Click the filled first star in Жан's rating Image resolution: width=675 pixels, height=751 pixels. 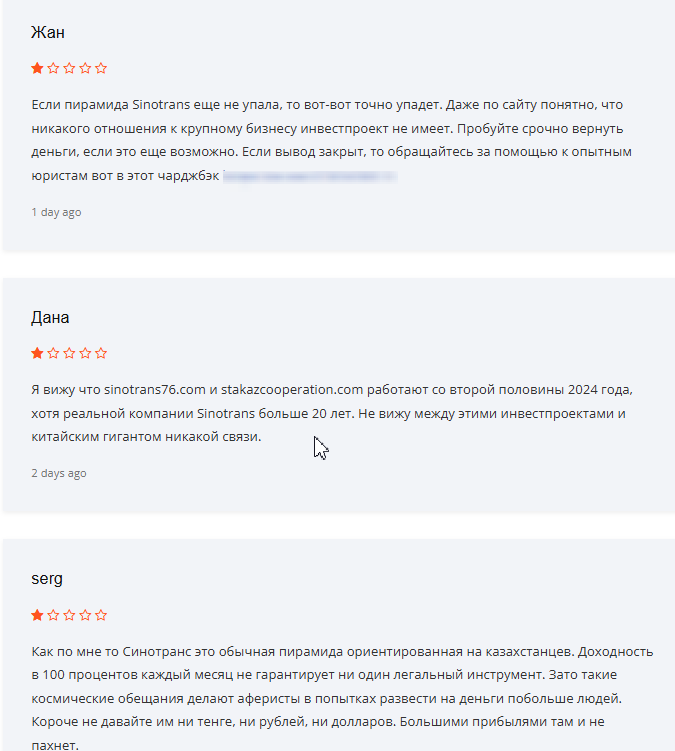coord(37,68)
